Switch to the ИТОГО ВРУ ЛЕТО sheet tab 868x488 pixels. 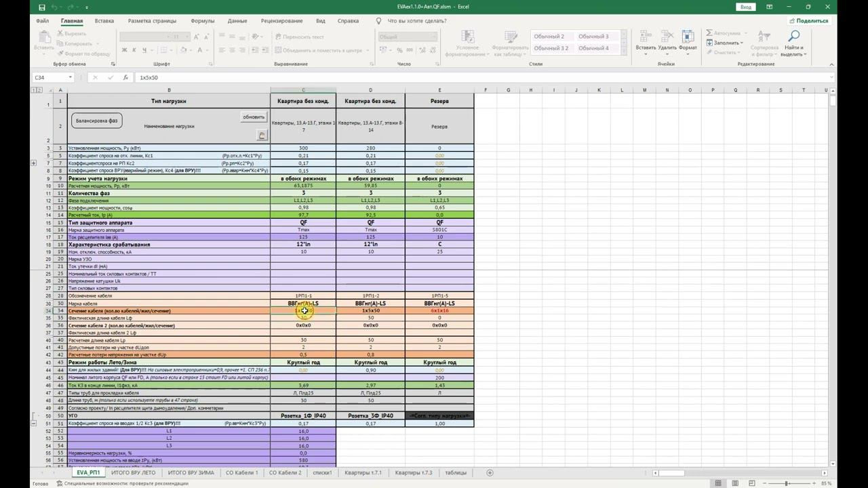(x=134, y=472)
